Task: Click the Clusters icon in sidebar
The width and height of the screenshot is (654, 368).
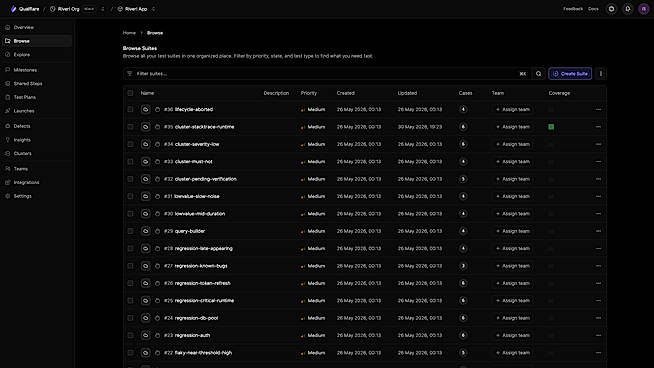Action: [x=8, y=154]
